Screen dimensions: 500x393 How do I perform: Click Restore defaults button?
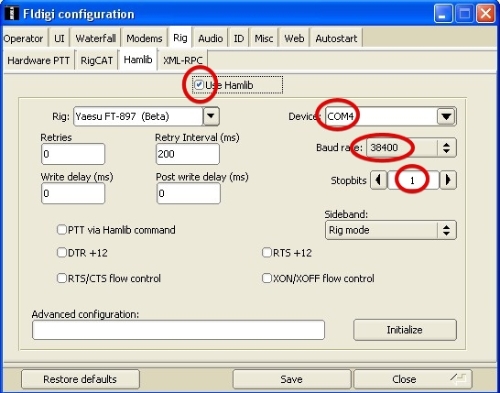[80, 379]
